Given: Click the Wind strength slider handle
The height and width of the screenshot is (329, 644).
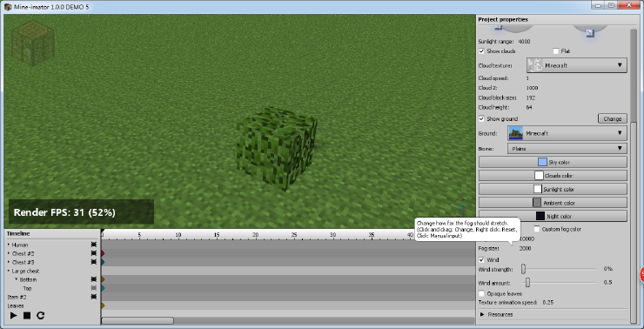Looking at the screenshot, I should [x=523, y=269].
